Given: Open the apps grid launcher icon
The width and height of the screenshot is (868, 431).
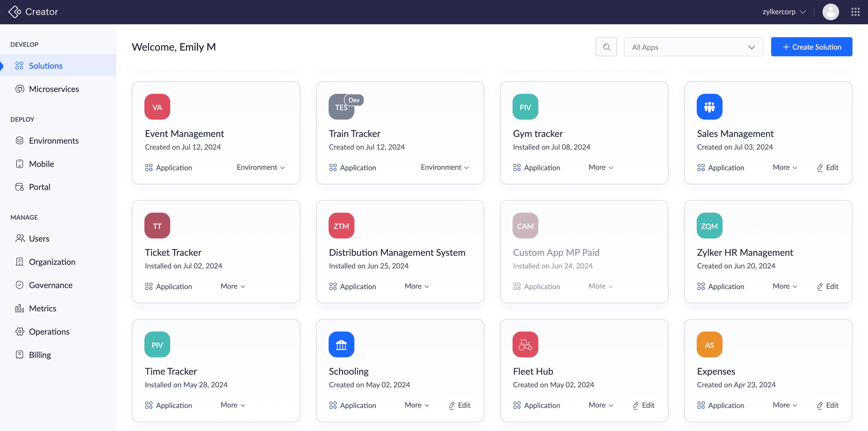Looking at the screenshot, I should pos(855,12).
